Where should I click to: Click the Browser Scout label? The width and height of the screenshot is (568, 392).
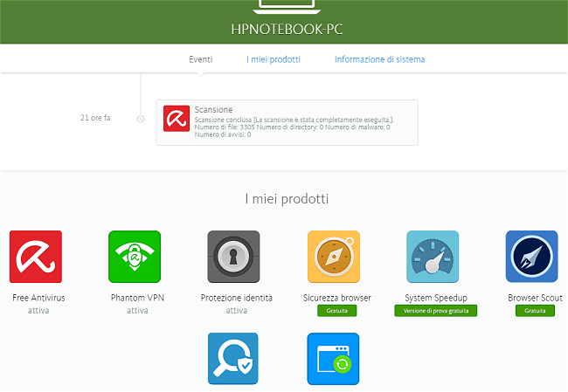point(535,298)
